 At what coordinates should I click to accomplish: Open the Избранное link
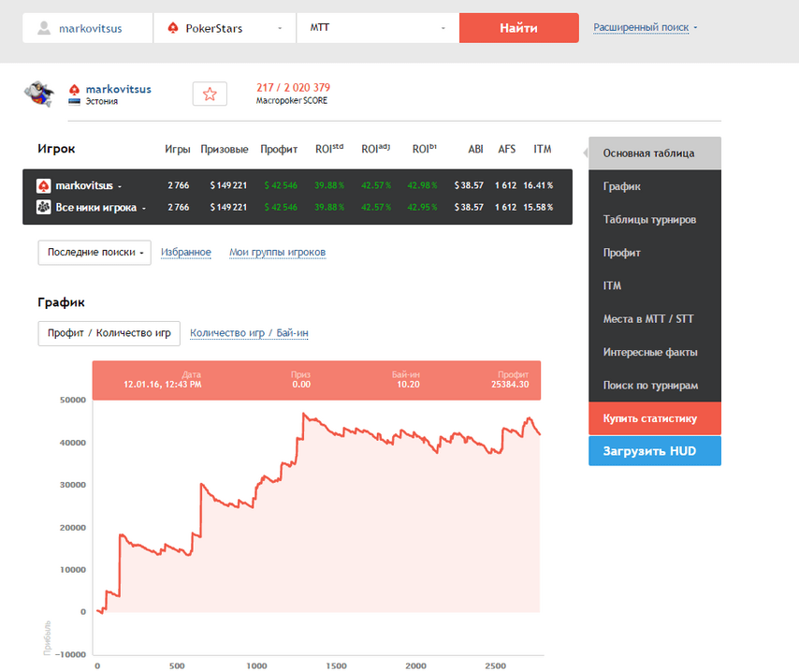point(186,253)
